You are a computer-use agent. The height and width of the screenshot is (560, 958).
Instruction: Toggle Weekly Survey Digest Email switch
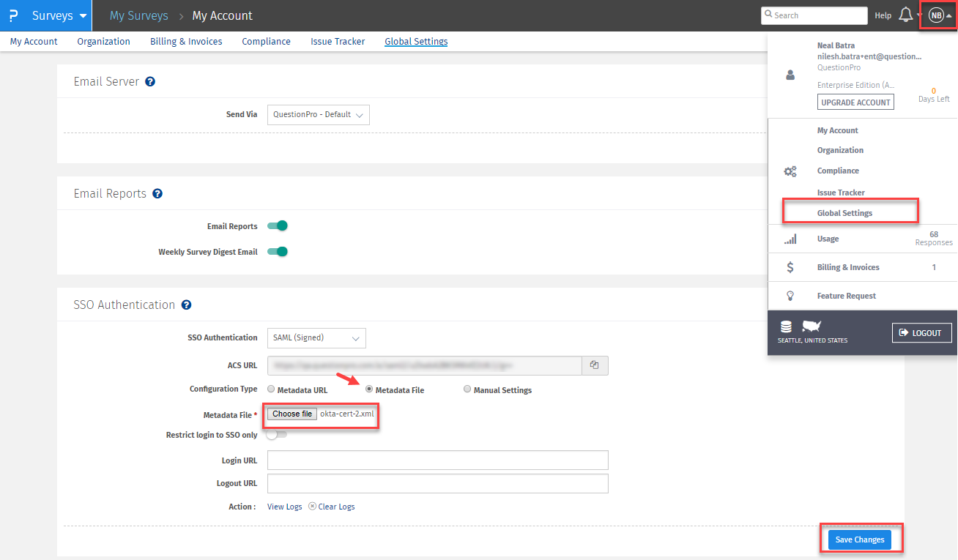[278, 252]
